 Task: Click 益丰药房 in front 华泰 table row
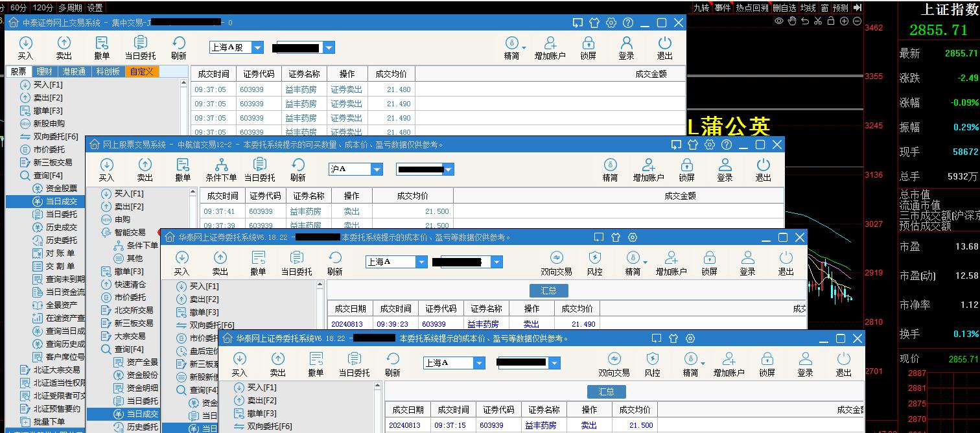point(541,425)
